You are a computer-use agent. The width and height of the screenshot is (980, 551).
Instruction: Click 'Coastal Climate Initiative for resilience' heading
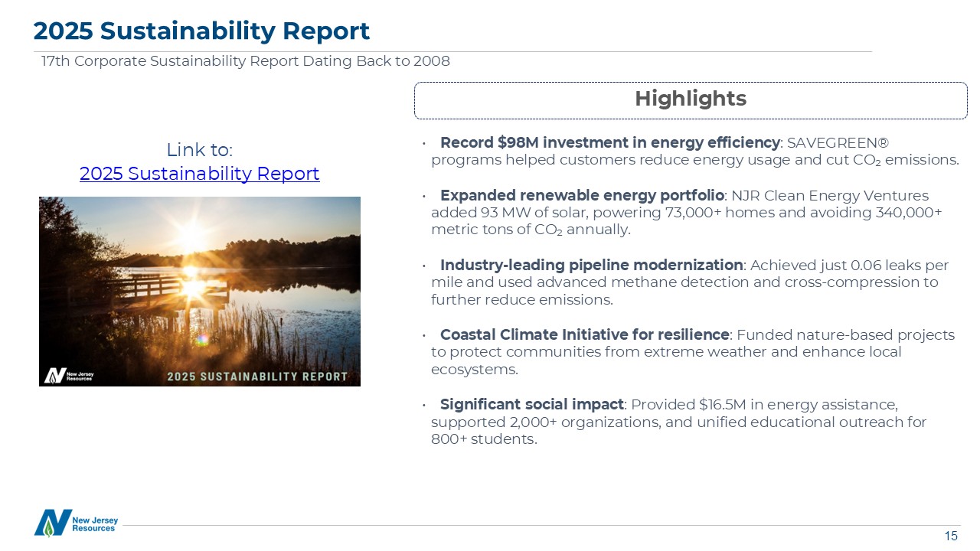[584, 335]
